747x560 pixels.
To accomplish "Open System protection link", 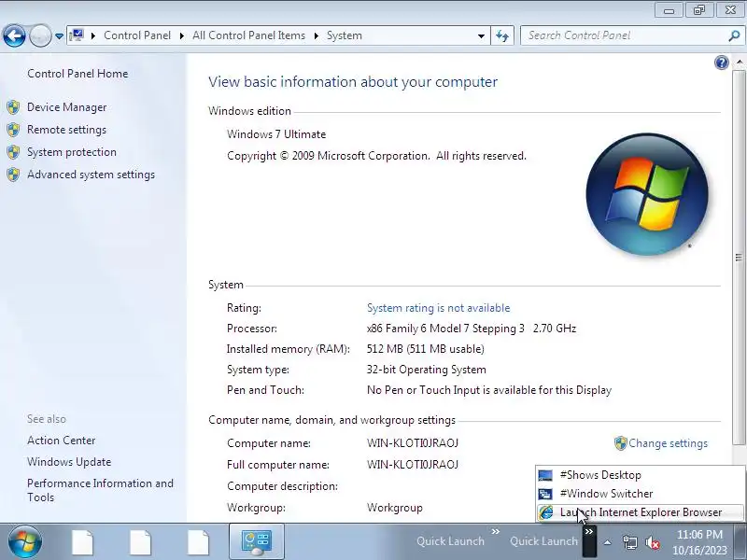I will coord(72,152).
